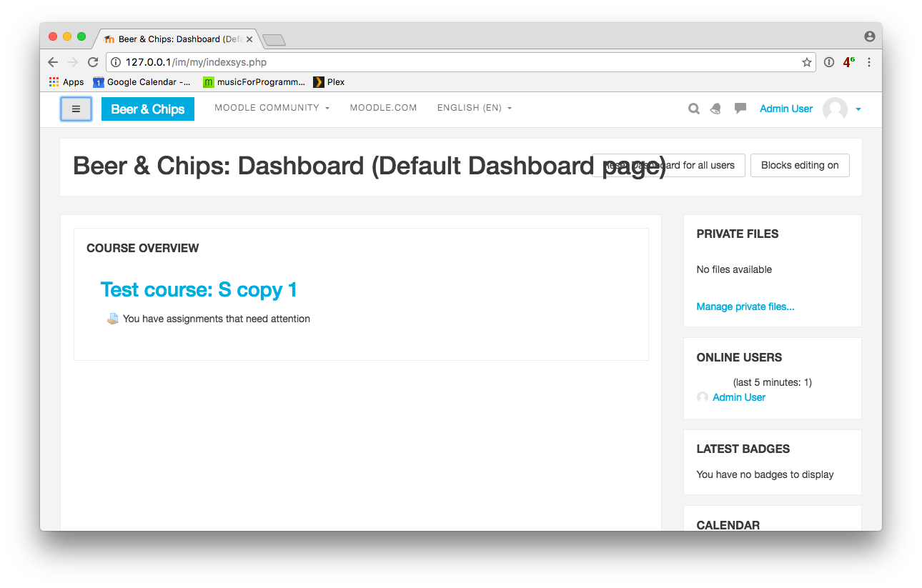Open the musicForProgramming bookmark
Screen dimensions: 922x588
click(x=254, y=82)
